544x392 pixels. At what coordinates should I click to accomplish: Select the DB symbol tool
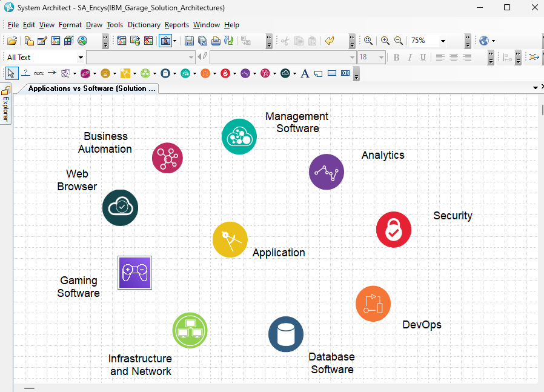click(345, 73)
